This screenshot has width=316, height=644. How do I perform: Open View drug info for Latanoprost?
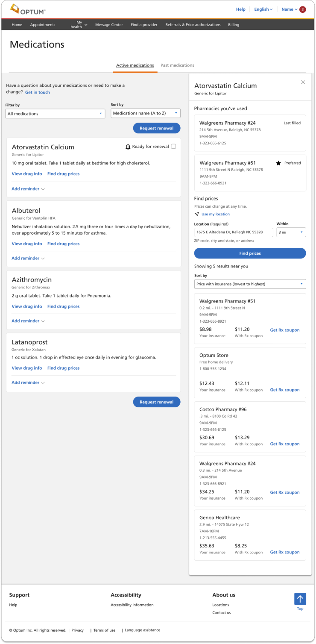tap(27, 368)
